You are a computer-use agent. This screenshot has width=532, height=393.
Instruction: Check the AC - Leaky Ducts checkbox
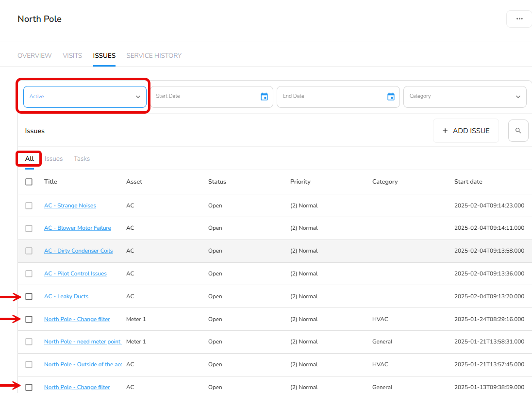point(29,296)
